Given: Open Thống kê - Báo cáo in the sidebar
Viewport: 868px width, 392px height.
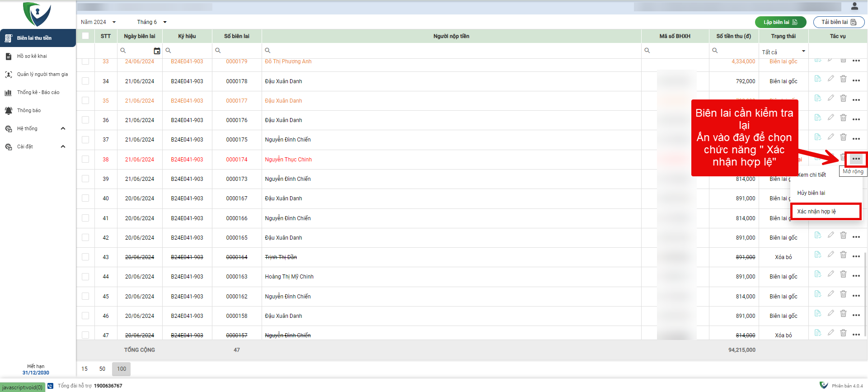Looking at the screenshot, I should [x=38, y=92].
